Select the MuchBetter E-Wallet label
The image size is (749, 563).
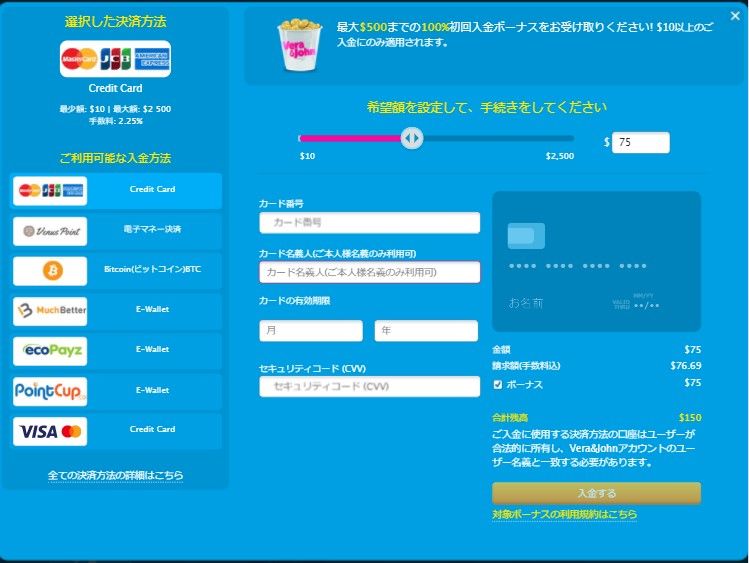click(152, 309)
